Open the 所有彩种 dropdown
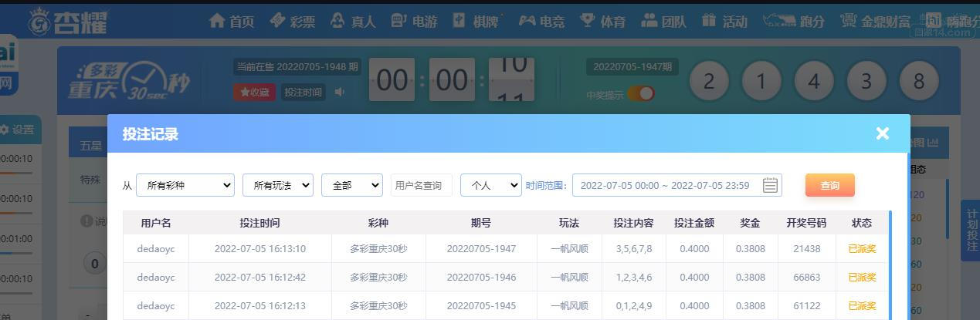The width and height of the screenshot is (980, 320). click(185, 185)
